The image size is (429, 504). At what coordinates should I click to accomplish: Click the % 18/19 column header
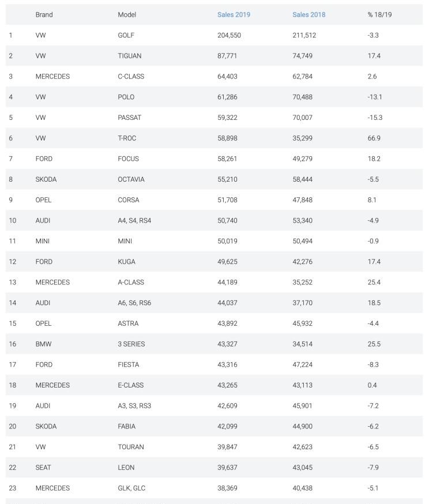[379, 14]
